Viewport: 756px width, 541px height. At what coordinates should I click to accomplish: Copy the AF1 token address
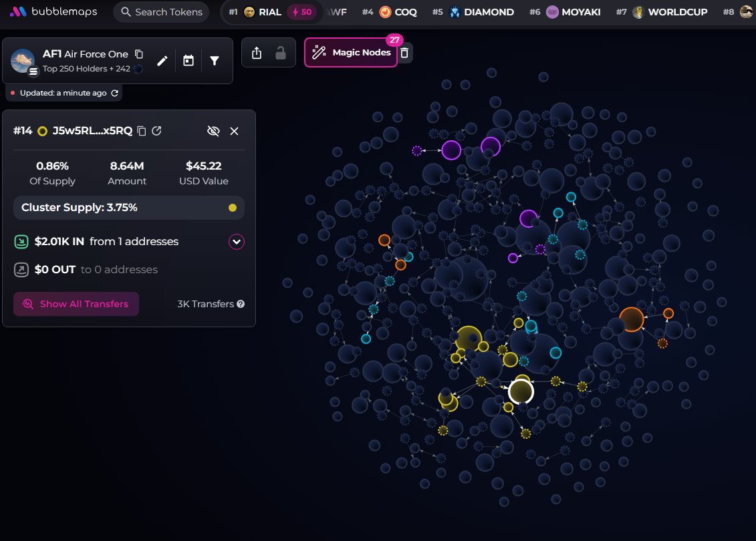[x=139, y=54]
